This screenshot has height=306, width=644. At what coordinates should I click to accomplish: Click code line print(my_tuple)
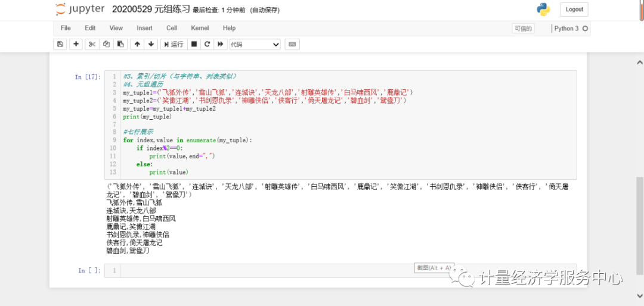coord(147,117)
